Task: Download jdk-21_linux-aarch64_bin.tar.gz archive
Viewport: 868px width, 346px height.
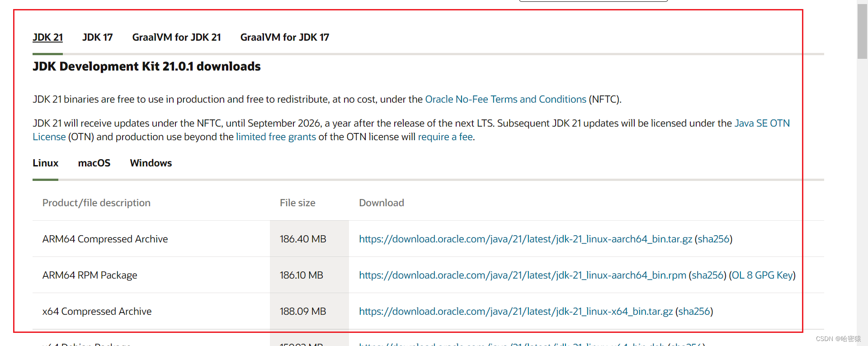Action: [x=525, y=239]
